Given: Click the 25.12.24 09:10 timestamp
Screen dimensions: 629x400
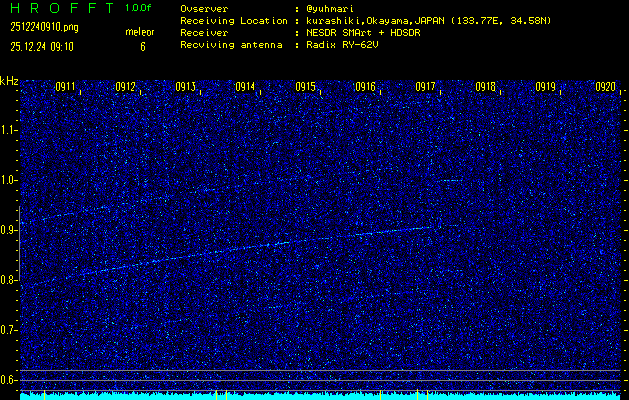Looking at the screenshot, I should [x=44, y=46].
